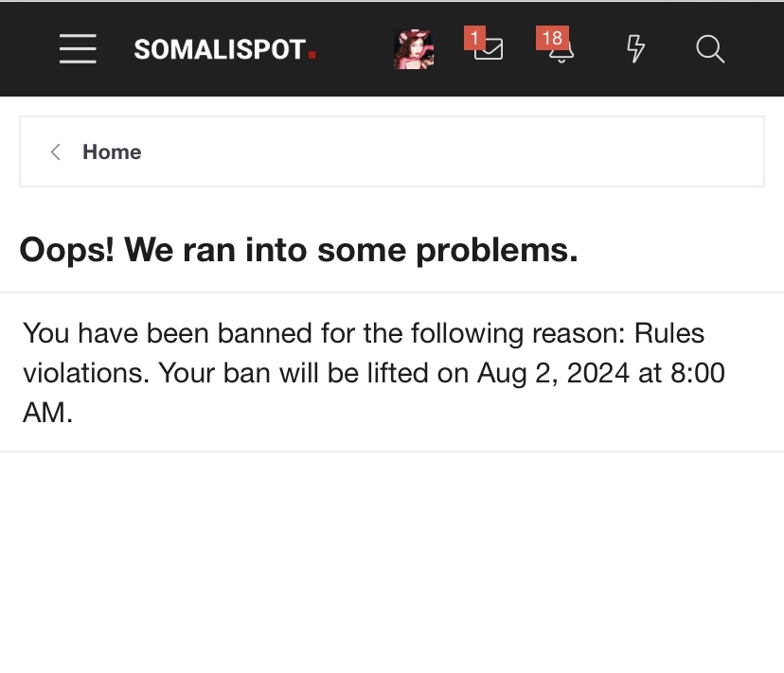Image resolution: width=784 pixels, height=673 pixels.
Task: Open the user avatar profile menu
Action: [414, 49]
